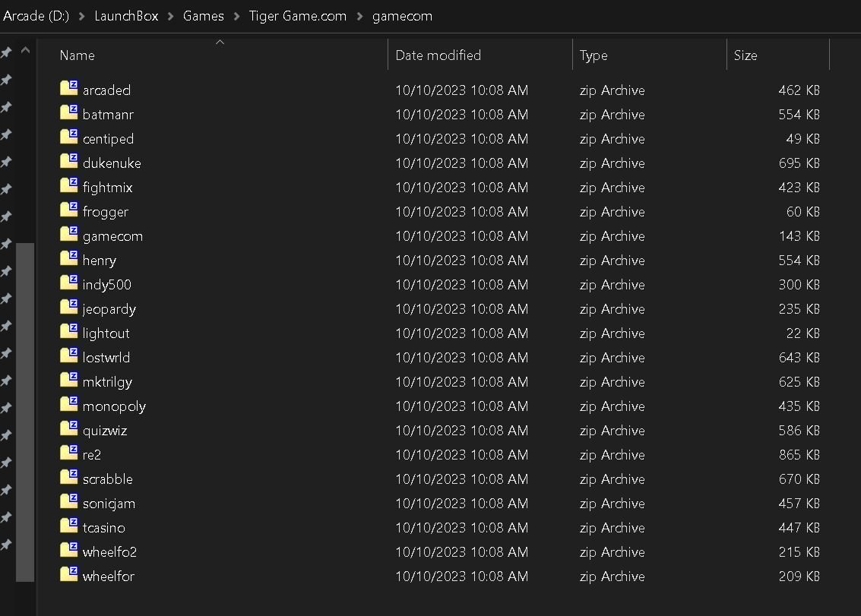
Task: Select the frogger zip icon
Action: tap(68, 209)
